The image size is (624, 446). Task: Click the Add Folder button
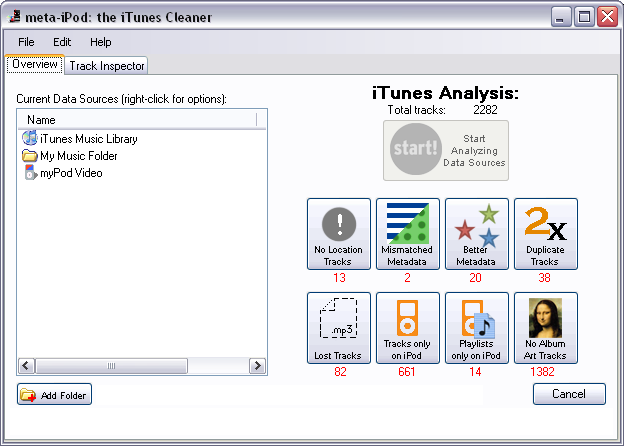pyautogui.click(x=55, y=394)
